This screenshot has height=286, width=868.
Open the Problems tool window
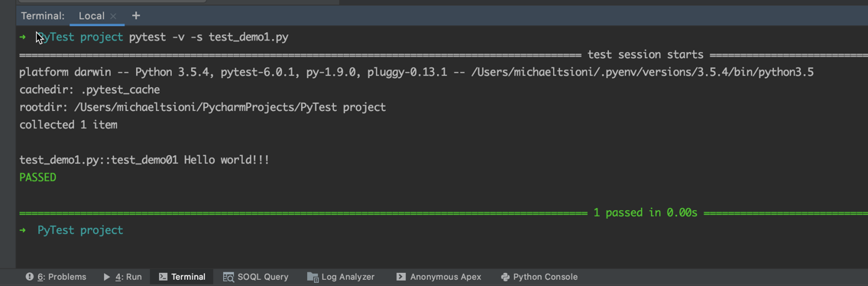56,277
